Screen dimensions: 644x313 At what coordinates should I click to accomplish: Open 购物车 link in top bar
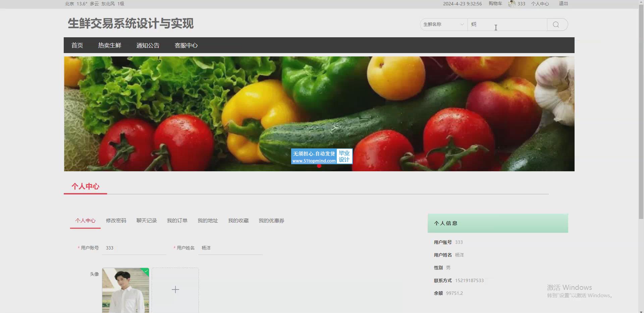coord(495,4)
